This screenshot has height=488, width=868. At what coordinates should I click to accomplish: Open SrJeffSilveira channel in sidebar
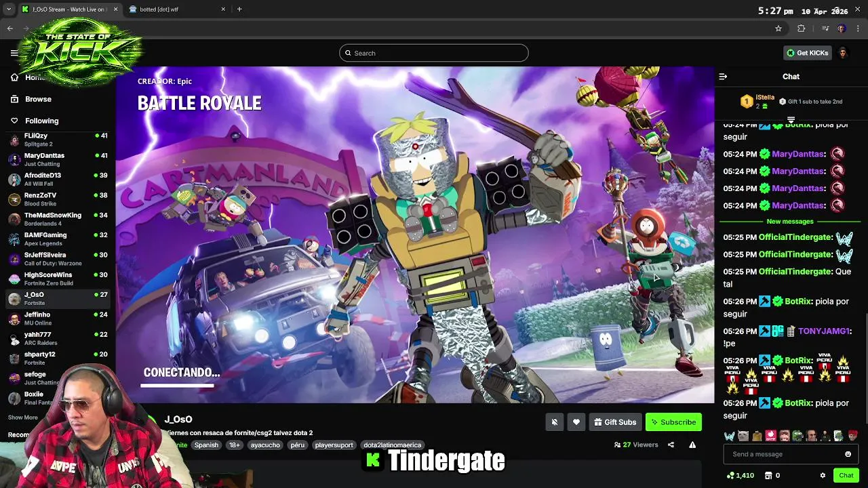pyautogui.click(x=58, y=259)
